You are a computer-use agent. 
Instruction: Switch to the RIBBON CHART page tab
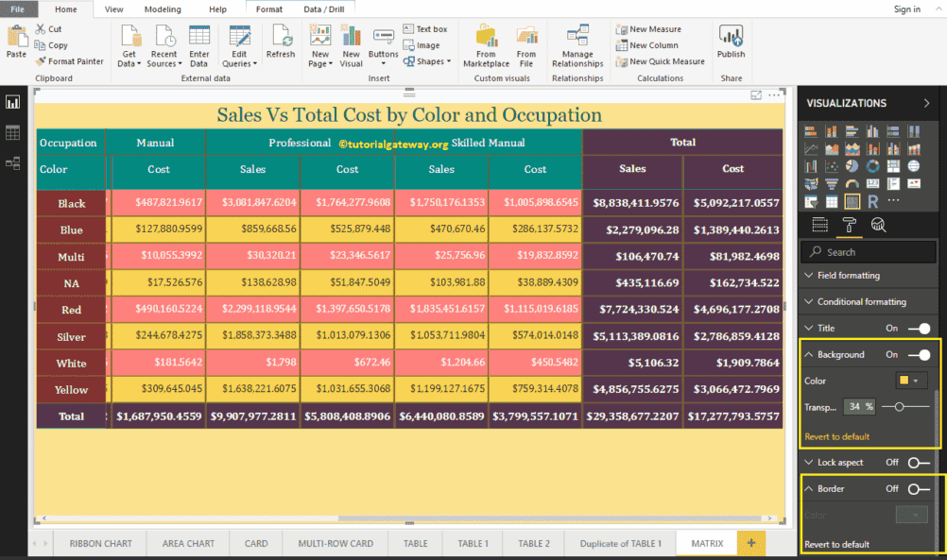coord(100,543)
